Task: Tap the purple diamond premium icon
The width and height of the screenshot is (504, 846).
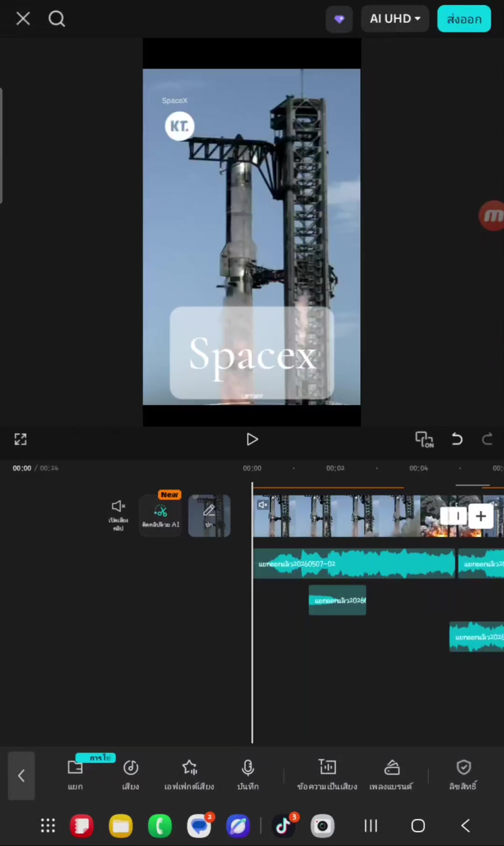Action: 339,19
